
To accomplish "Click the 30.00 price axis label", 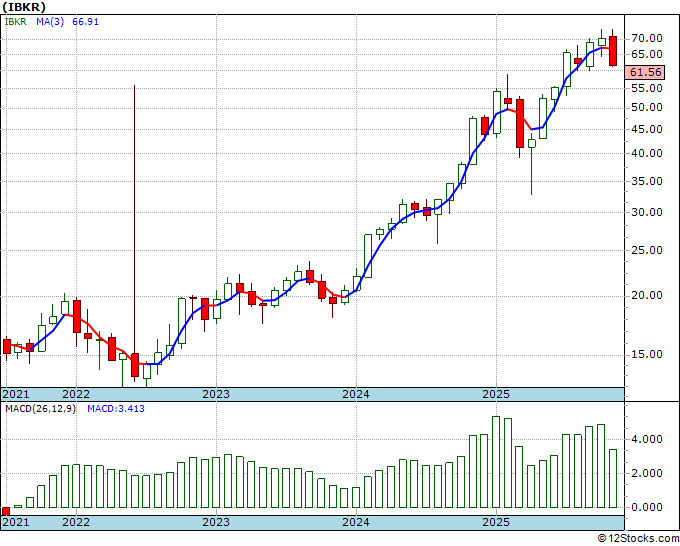I will (646, 213).
